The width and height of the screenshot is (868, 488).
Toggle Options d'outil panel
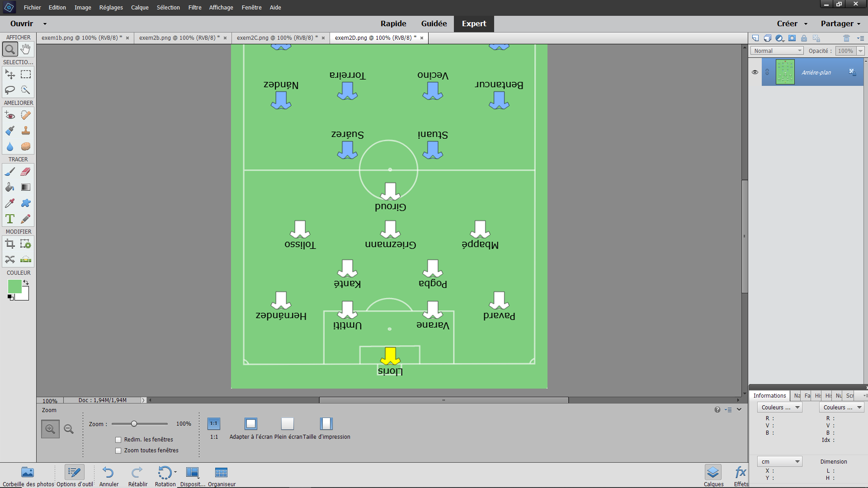pyautogui.click(x=75, y=476)
